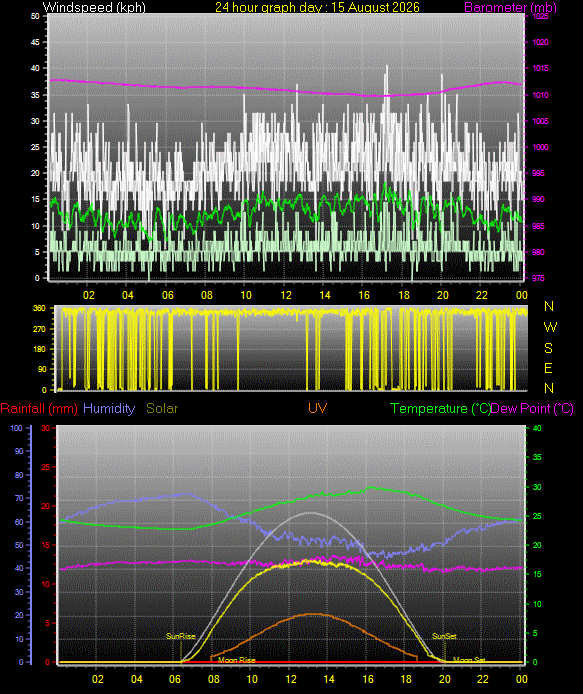The width and height of the screenshot is (583, 694).
Task: Click "360" on the wind direction axis
Action: click(39, 308)
